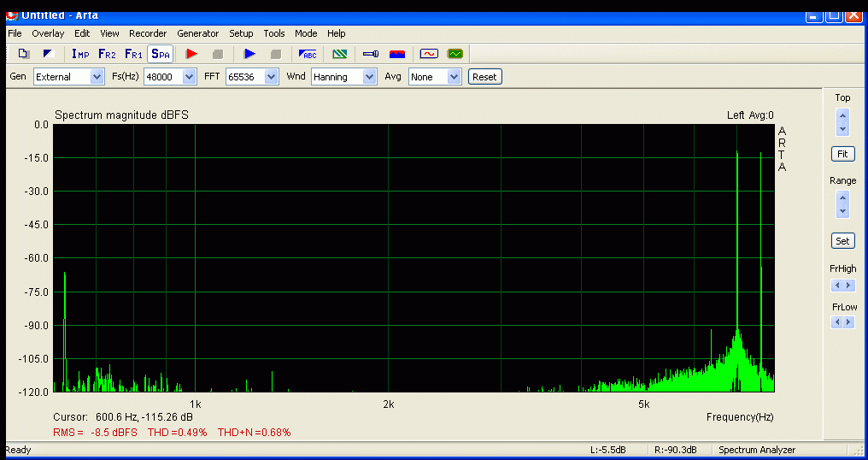Click the L:-5.5dB status bar entry
The width and height of the screenshot is (868, 460).
click(x=608, y=450)
